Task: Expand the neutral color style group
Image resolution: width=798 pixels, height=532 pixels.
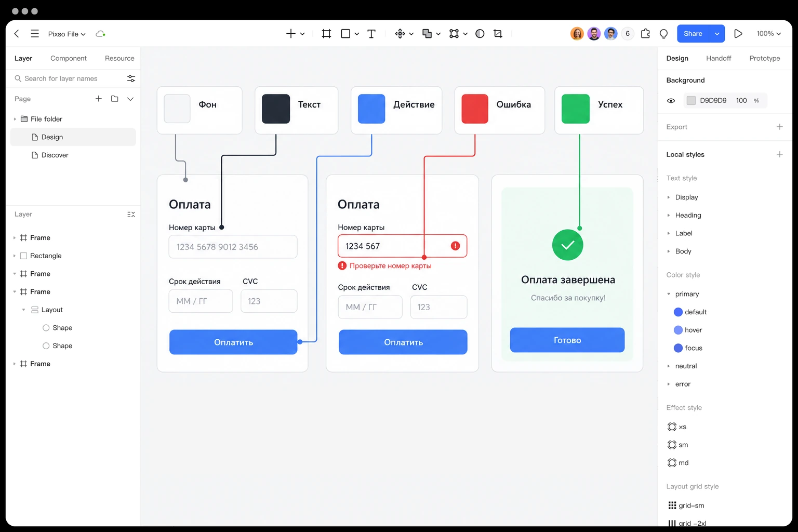Action: 669,366
